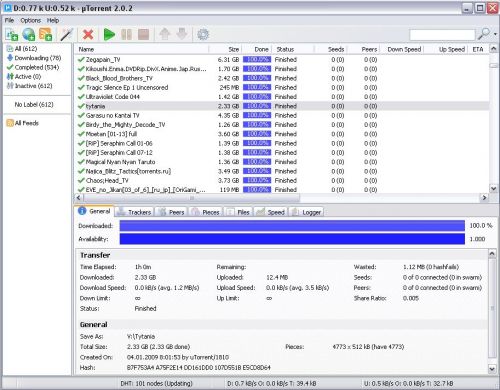Click scroll up arrow of torrent list
The height and width of the screenshot is (390, 500).
tap(494, 49)
